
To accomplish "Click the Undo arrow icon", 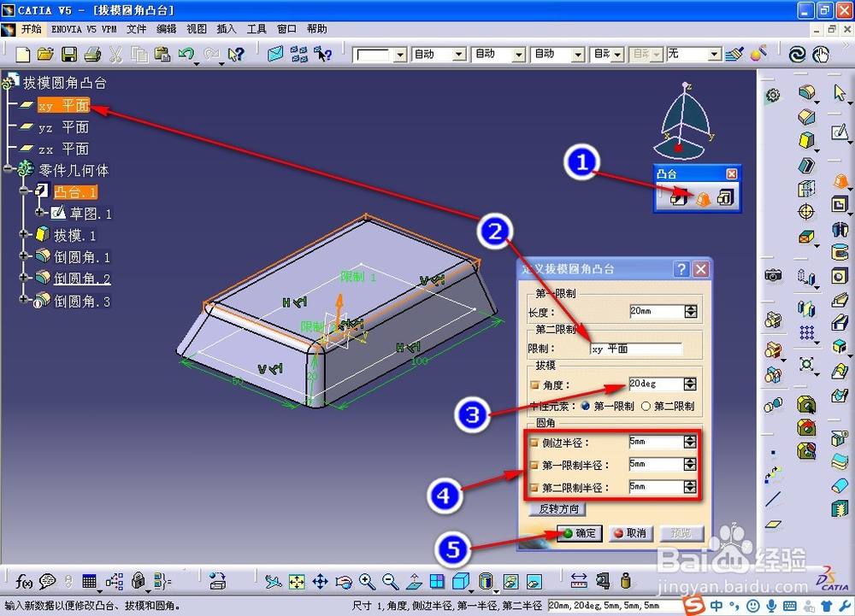I will [186, 54].
